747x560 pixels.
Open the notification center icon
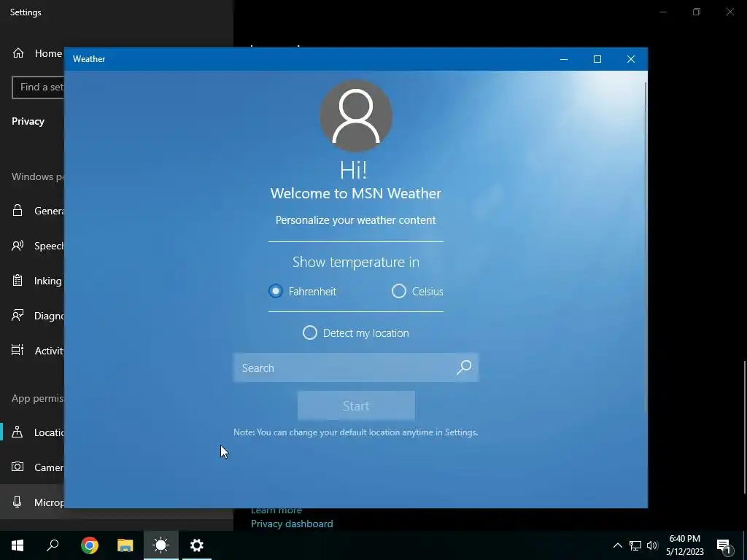click(x=724, y=545)
